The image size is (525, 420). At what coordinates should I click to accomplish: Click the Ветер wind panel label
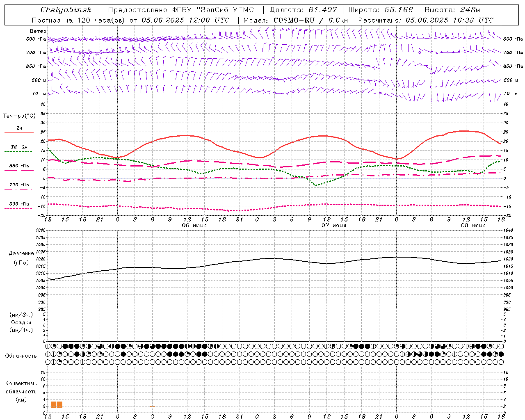click(38, 31)
